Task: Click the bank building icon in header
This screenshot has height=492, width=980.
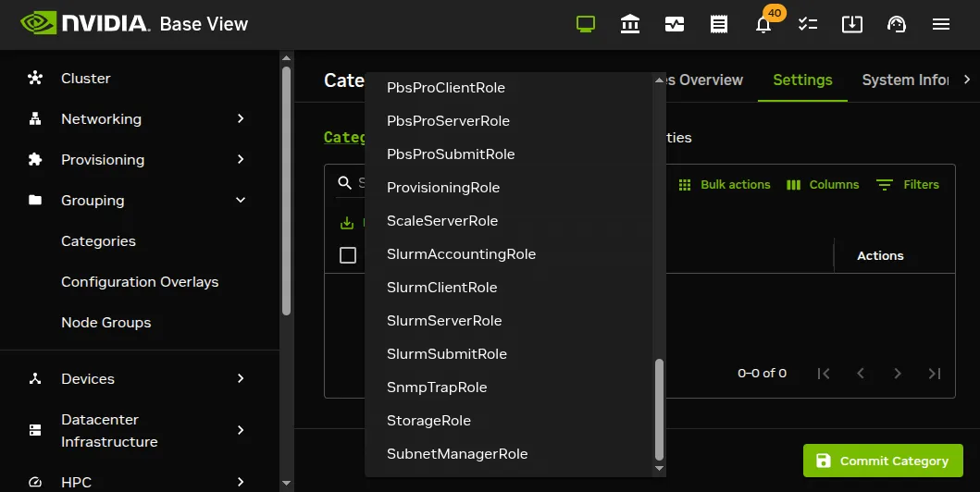Action: [630, 24]
